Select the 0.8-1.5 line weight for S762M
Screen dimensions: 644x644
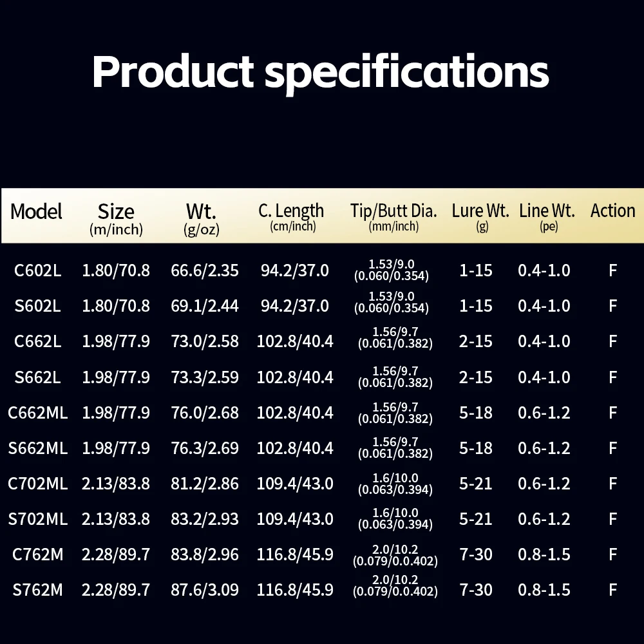[544, 590]
